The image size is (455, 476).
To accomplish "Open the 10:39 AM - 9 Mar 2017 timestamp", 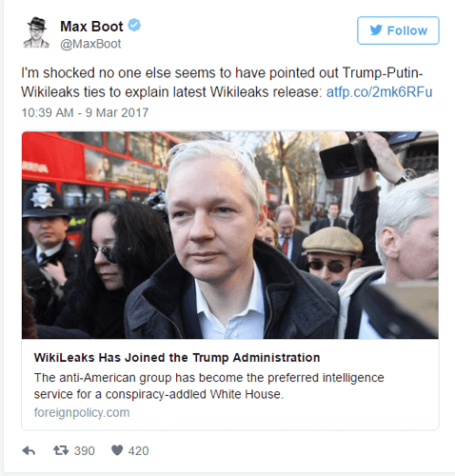I will pyautogui.click(x=85, y=112).
